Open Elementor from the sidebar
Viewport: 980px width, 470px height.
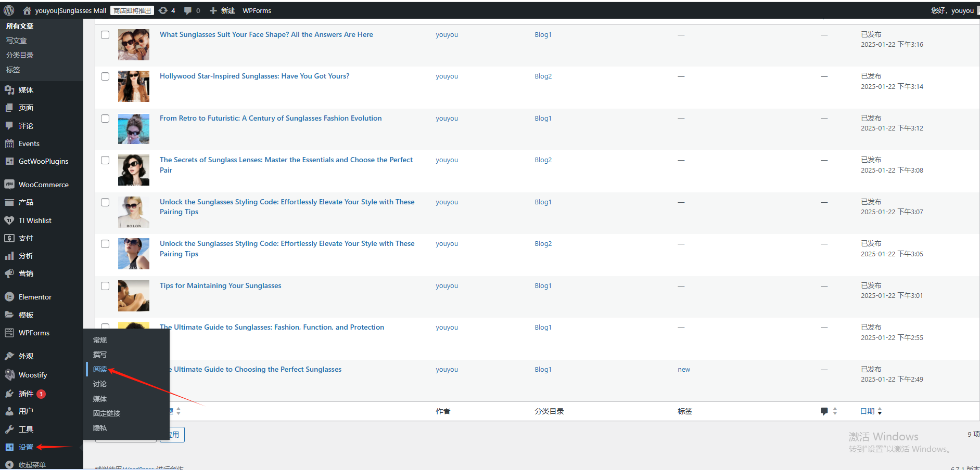coord(35,297)
